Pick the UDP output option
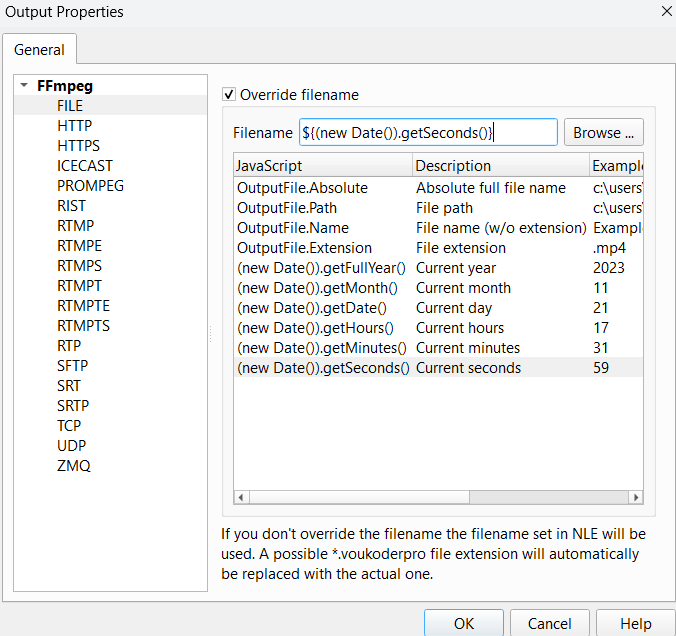The image size is (676, 636). click(x=72, y=446)
